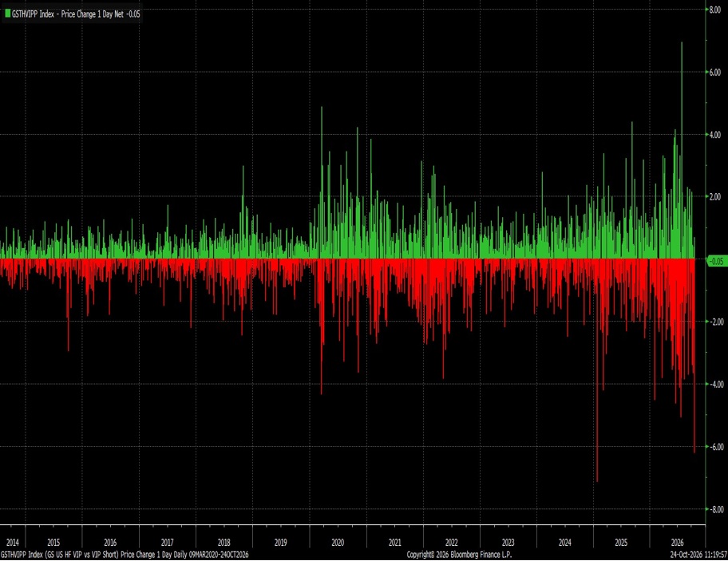Click the footer description "GS US HF VIP vs VIP Short"
728x561 pixels.
[x=82, y=555]
